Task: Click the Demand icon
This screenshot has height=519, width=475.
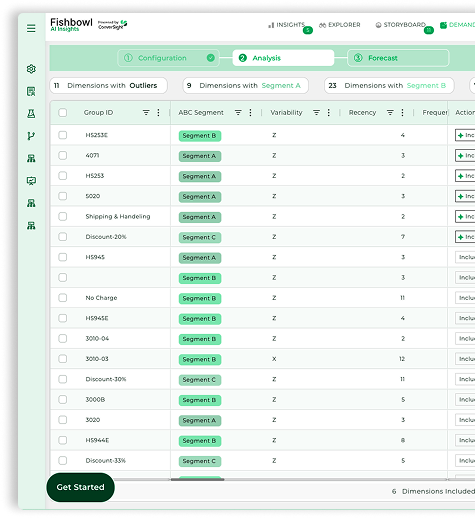Action: 443,25
